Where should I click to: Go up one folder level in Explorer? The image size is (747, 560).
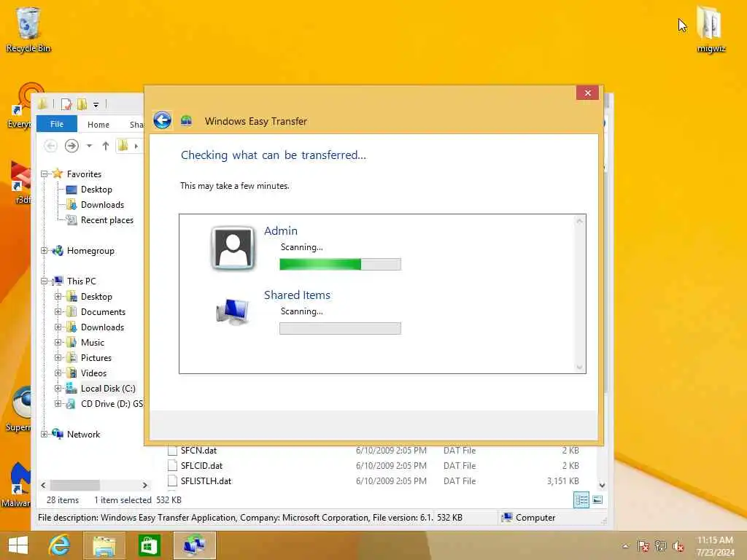click(x=105, y=146)
